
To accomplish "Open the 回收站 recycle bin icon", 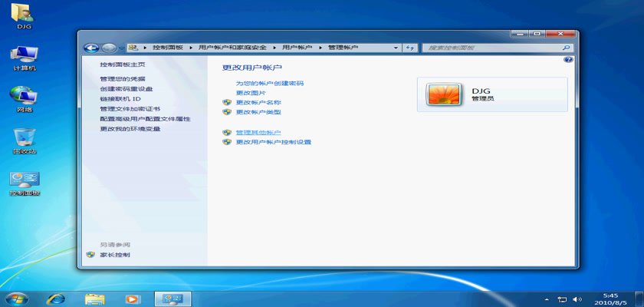I will pos(25,140).
